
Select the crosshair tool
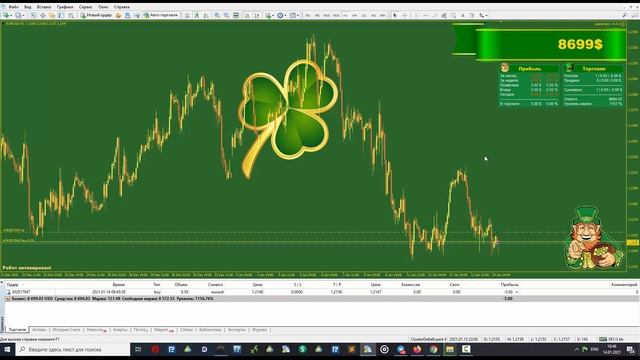coord(404,15)
